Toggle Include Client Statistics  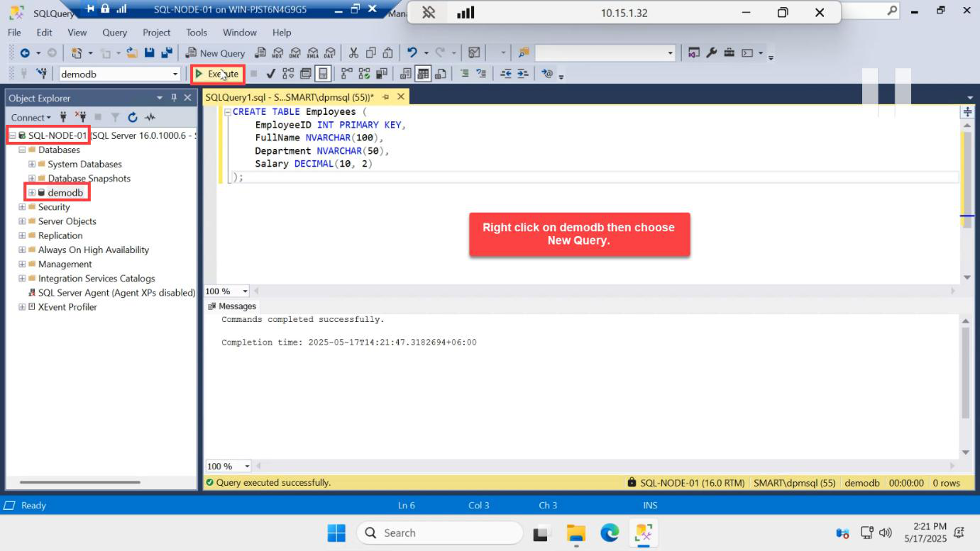click(382, 73)
